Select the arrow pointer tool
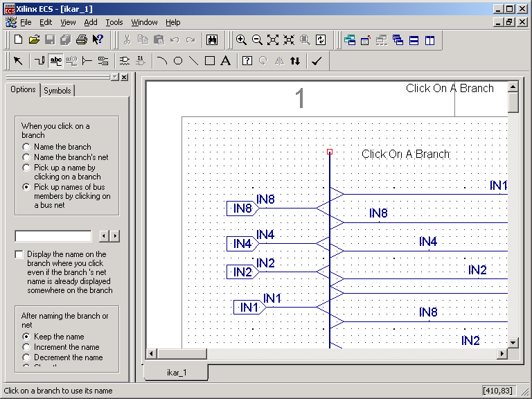 (x=18, y=61)
